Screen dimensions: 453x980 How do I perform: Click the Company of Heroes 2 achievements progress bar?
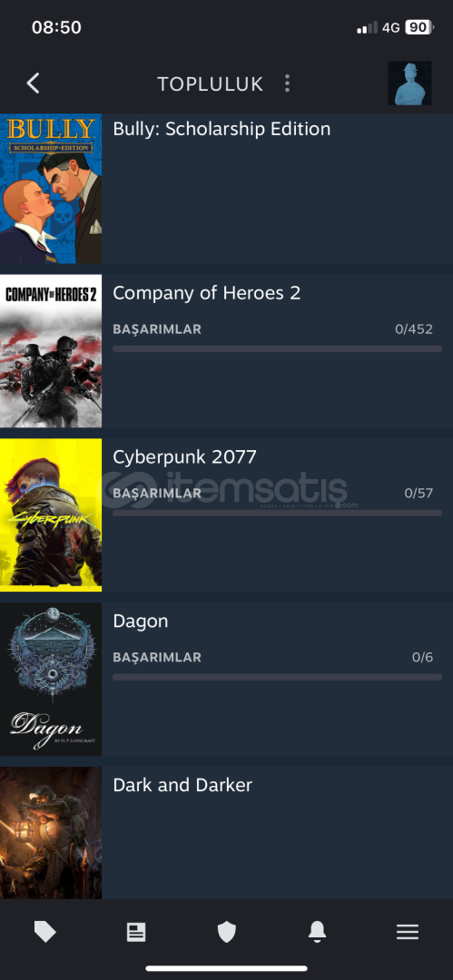tap(277, 348)
